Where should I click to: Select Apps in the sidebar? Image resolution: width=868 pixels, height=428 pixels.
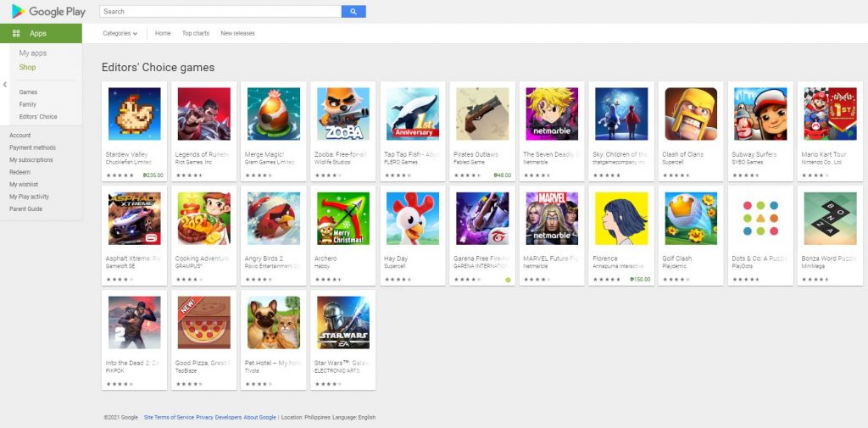point(41,33)
